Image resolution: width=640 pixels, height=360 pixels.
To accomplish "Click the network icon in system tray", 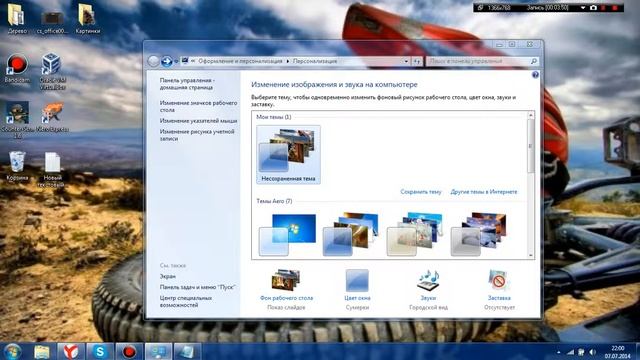I will point(571,352).
